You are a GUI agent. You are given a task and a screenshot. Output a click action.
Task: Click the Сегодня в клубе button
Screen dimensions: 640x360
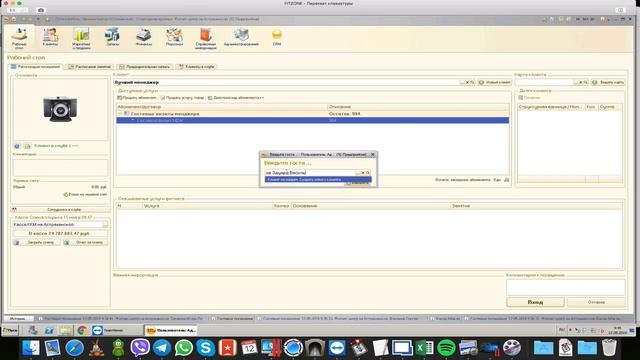(x=60, y=209)
